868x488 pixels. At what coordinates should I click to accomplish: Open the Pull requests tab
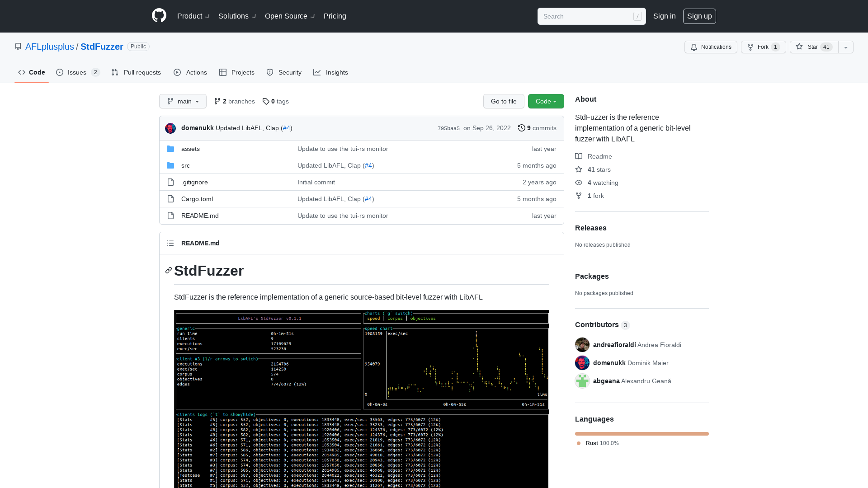tap(136, 72)
